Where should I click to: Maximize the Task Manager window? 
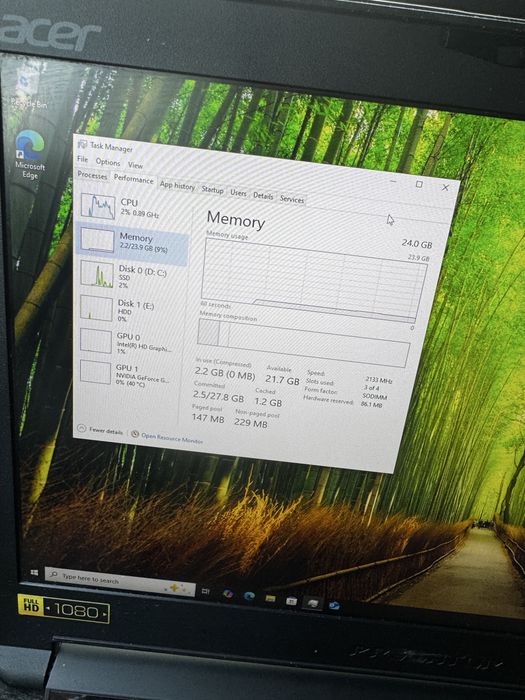tap(419, 184)
